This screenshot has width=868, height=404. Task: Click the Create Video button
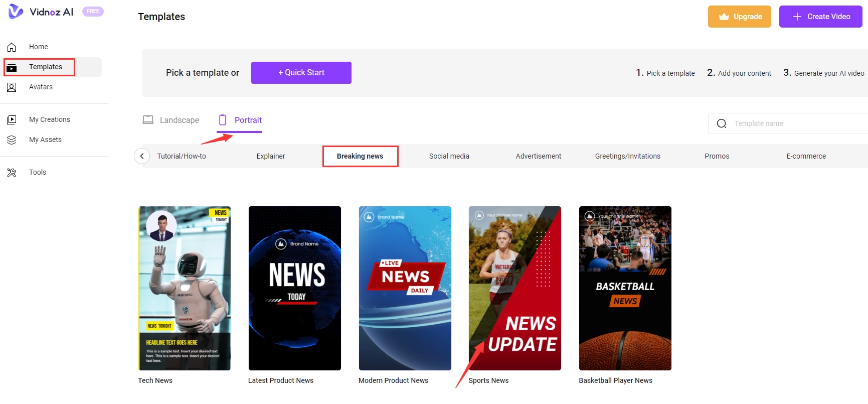(820, 17)
